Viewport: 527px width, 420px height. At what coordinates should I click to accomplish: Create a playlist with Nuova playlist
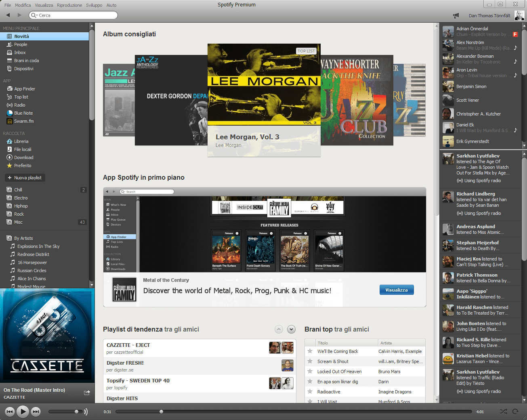coord(25,178)
